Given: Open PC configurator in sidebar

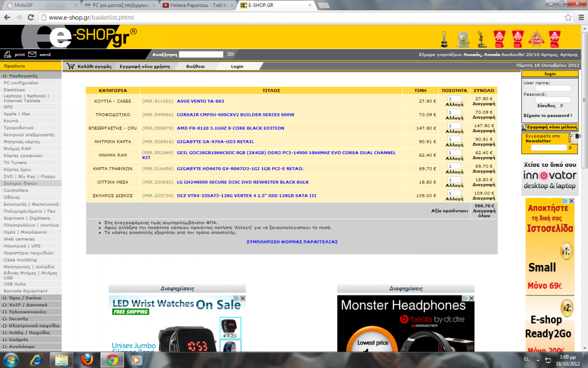Looking at the screenshot, I should (x=21, y=83).
